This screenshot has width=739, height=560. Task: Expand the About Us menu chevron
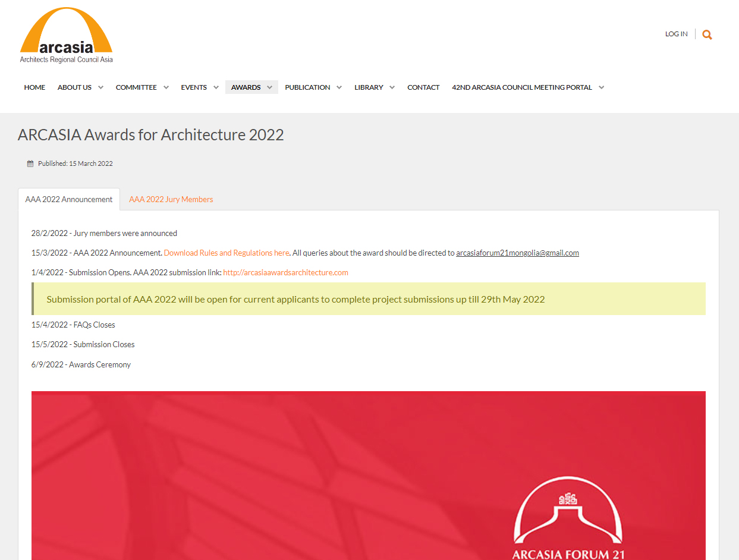click(100, 87)
